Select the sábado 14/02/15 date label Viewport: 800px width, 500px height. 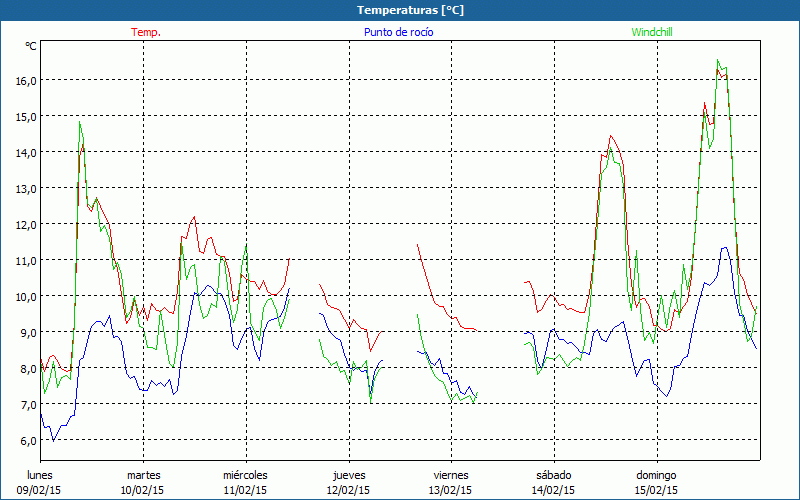pyautogui.click(x=554, y=482)
